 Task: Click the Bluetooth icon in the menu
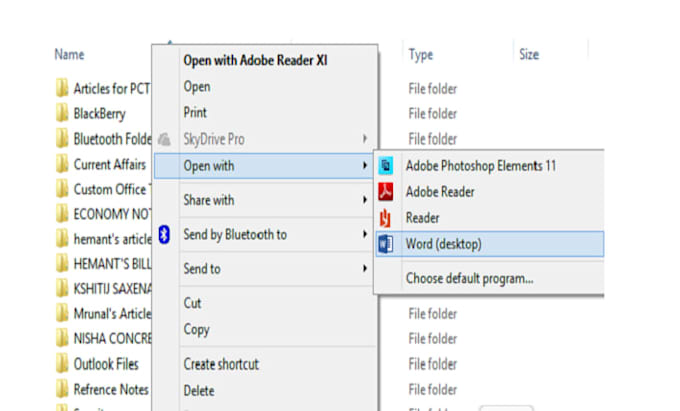pos(164,235)
